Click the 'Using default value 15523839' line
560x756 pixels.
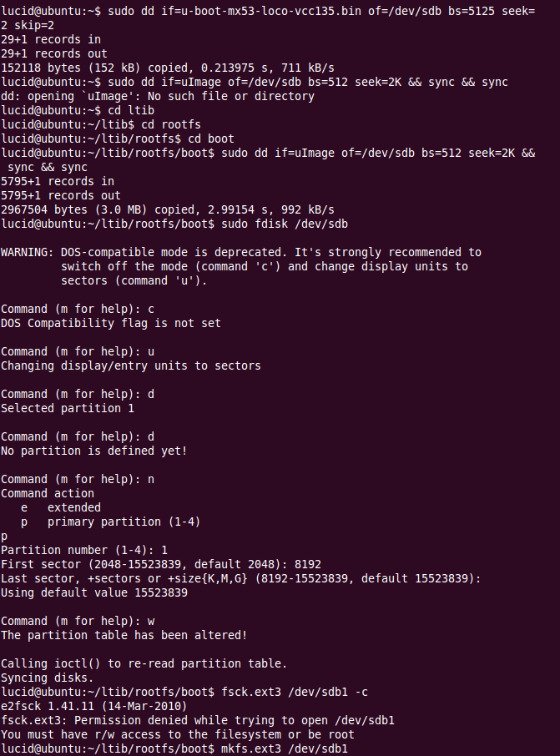pyautogui.click(x=93, y=592)
